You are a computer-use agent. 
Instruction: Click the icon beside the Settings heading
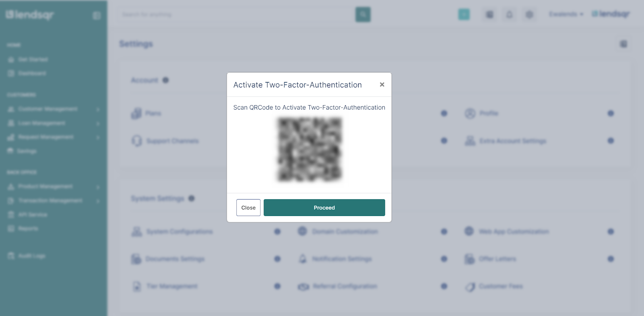coord(623,44)
